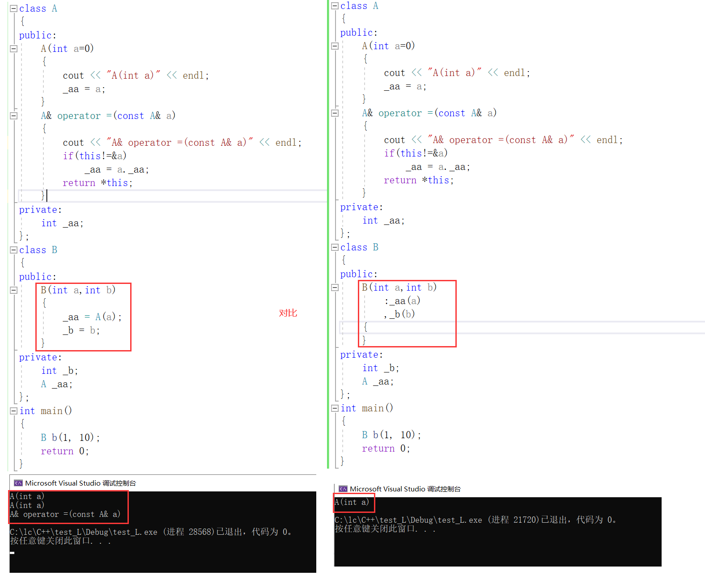Click 'return 0;' in left editor

[x=65, y=451]
